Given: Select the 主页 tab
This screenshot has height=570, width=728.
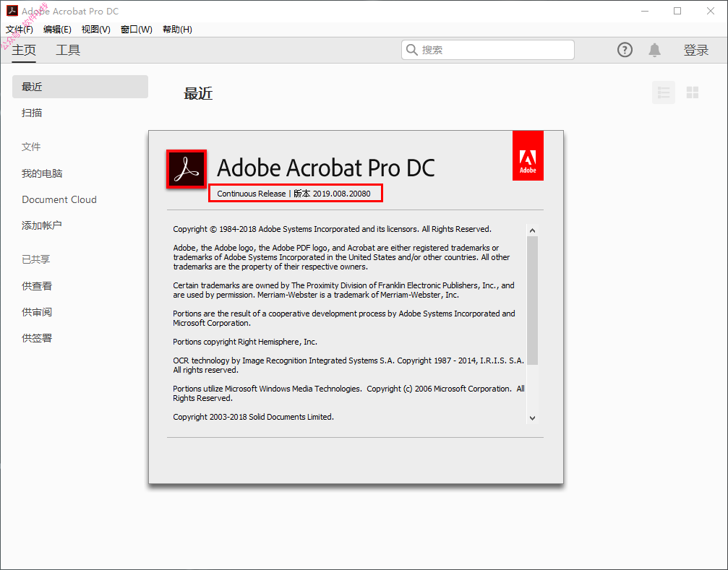Looking at the screenshot, I should 24,50.
